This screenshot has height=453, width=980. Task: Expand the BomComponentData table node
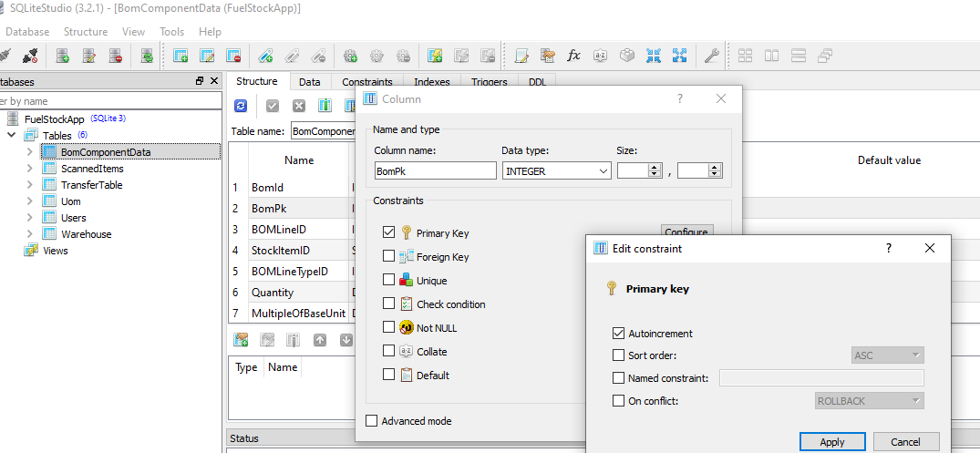coord(29,152)
